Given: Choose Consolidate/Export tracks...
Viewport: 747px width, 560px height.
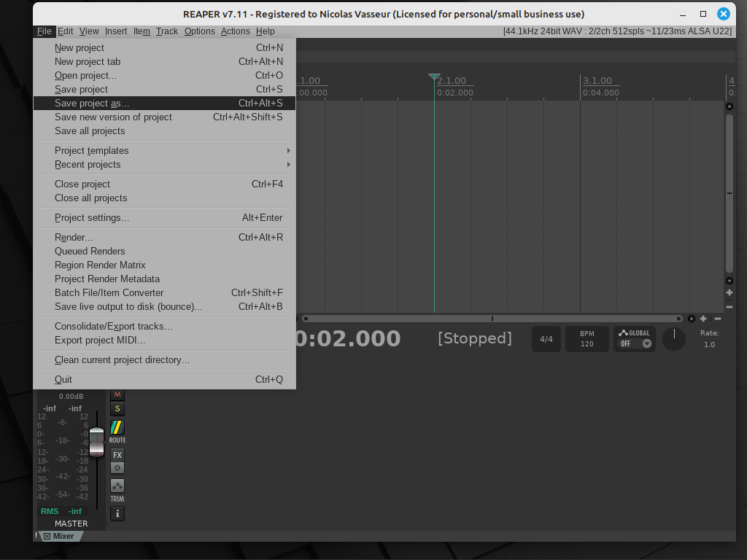Looking at the screenshot, I should tap(165, 326).
